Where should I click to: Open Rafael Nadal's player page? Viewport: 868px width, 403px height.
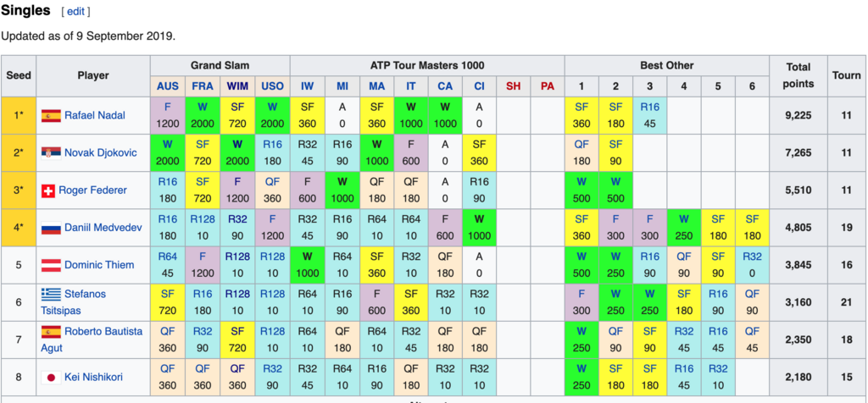(x=95, y=115)
